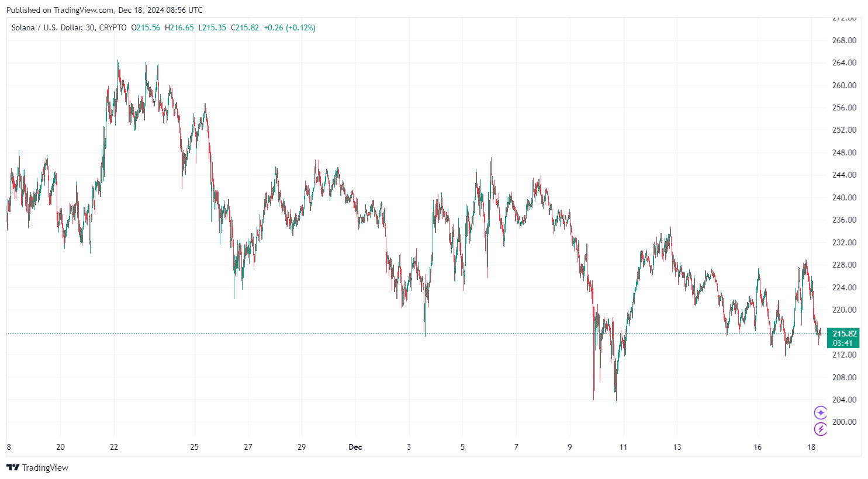Click the date 9 on the time axis
The image size is (868, 479).
tap(570, 447)
